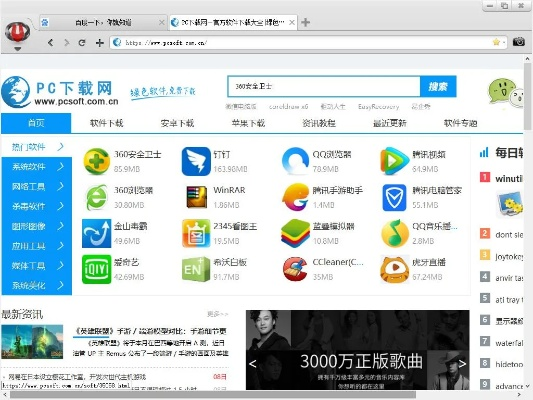The image size is (533, 400).
Task: Open 更多>> link beside 最新资讯
Action: [x=218, y=314]
